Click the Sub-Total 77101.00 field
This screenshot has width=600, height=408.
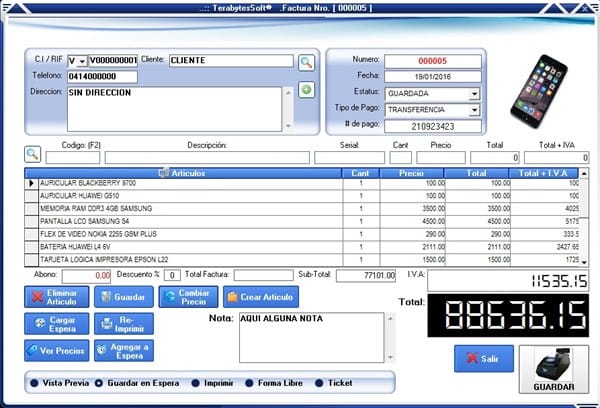pos(366,276)
